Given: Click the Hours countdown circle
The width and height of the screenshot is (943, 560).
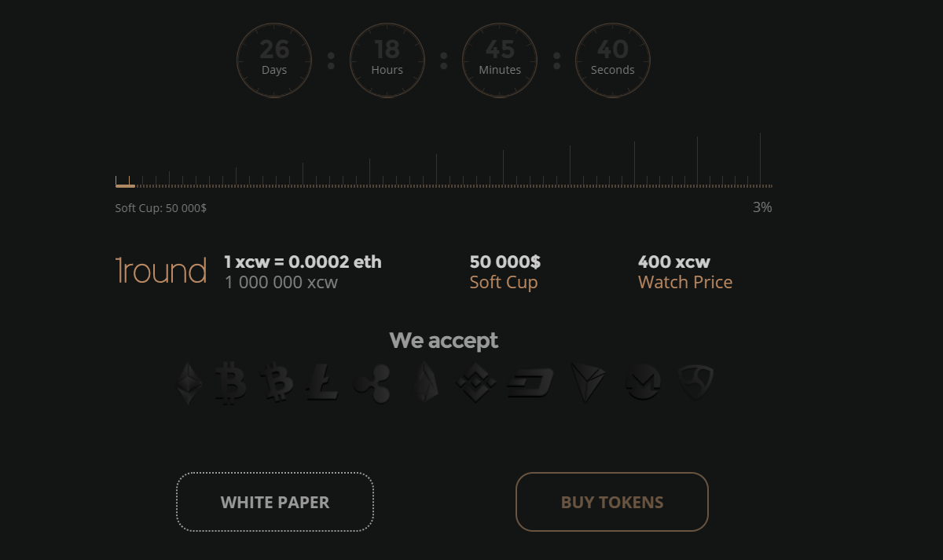Looking at the screenshot, I should pos(387,60).
